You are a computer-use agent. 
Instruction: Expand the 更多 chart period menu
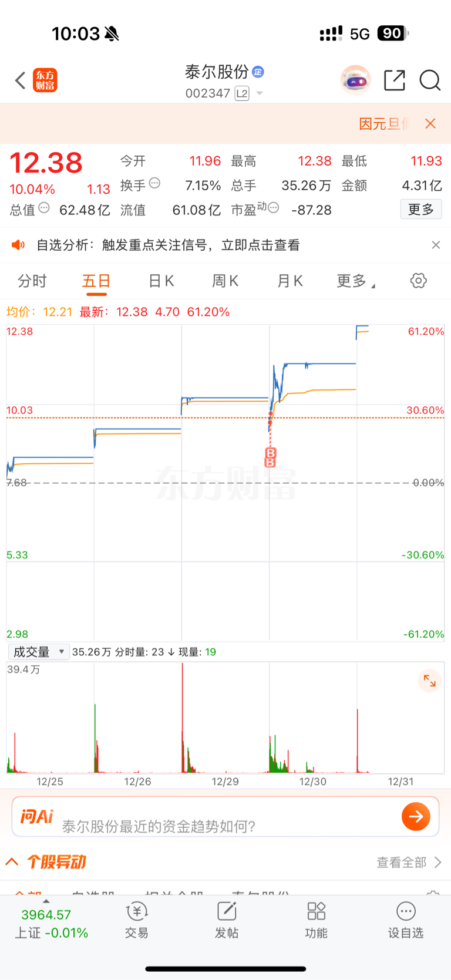click(x=355, y=281)
